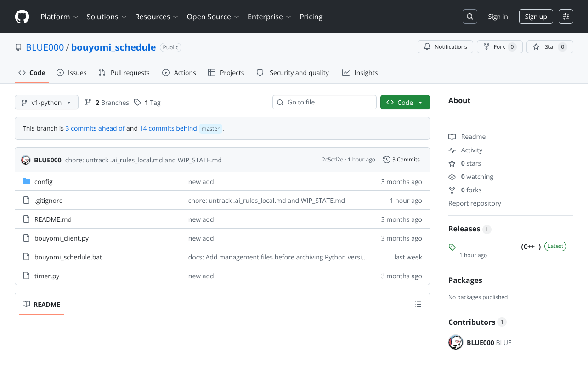The height and width of the screenshot is (368, 588).
Task: Click the Sign up button
Action: (x=536, y=17)
